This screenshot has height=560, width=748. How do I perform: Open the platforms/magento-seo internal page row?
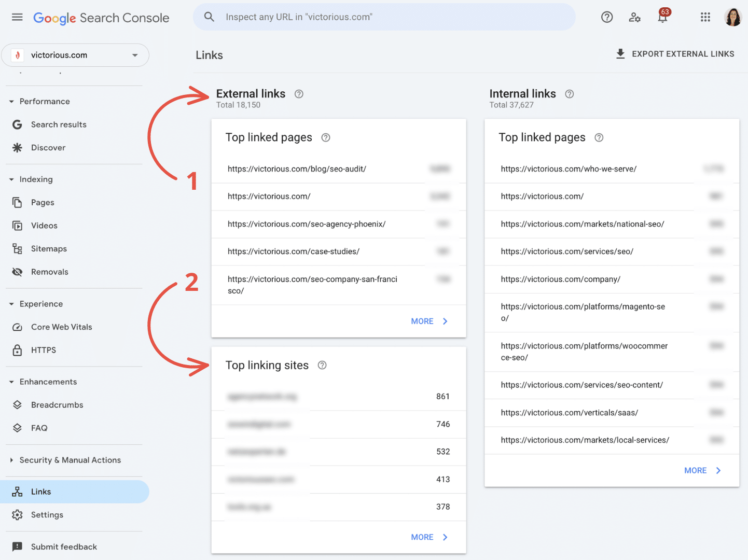tap(612, 313)
